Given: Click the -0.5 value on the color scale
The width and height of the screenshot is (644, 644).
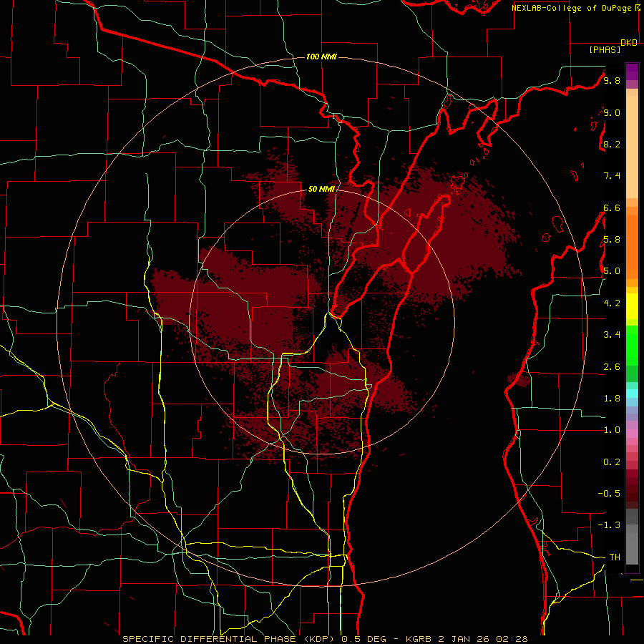Looking at the screenshot, I should (610, 494).
